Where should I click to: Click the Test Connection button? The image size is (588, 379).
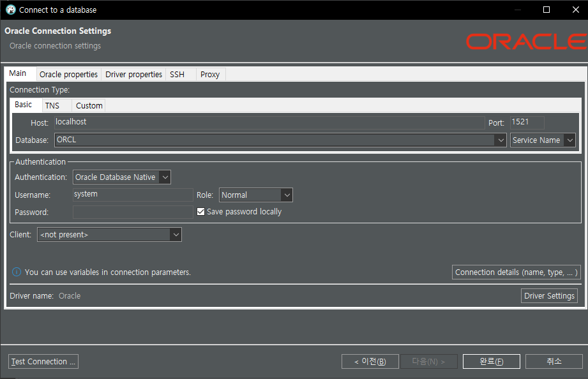(x=43, y=361)
